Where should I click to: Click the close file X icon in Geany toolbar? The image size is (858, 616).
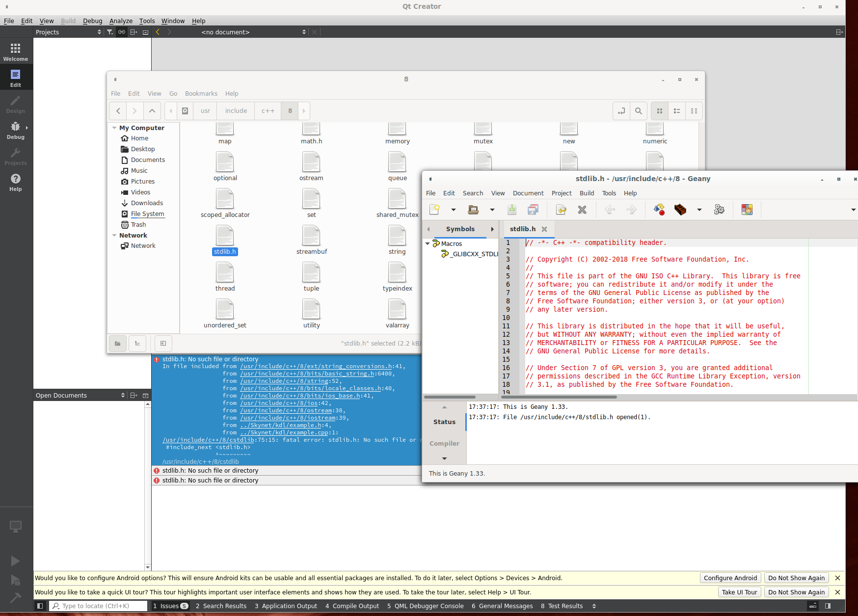(582, 210)
